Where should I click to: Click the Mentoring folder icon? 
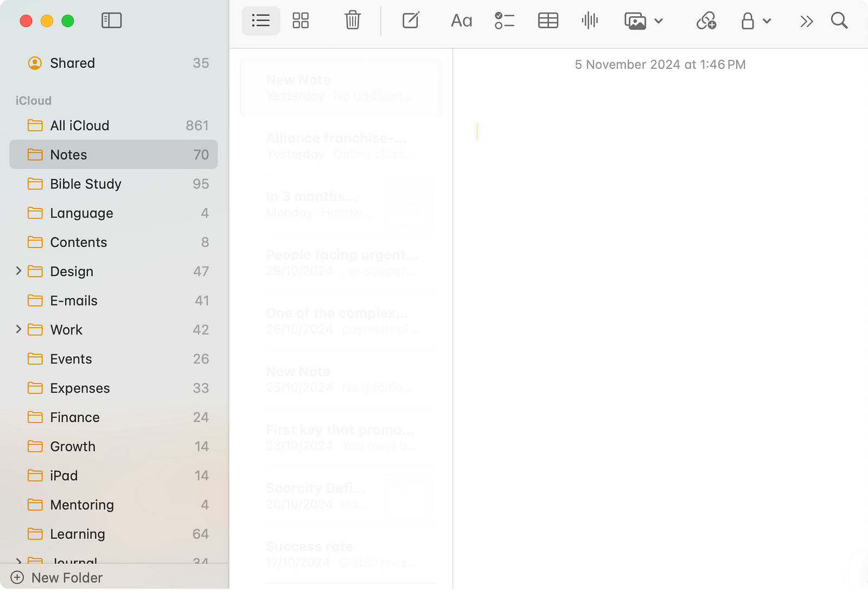[35, 505]
